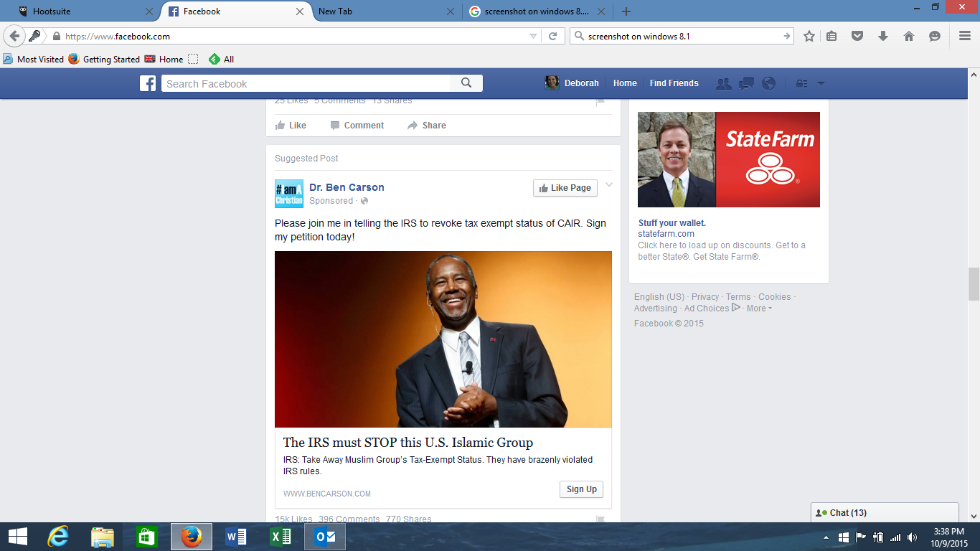Open a new browser tab
This screenshot has width=980, height=551.
pos(626,11)
